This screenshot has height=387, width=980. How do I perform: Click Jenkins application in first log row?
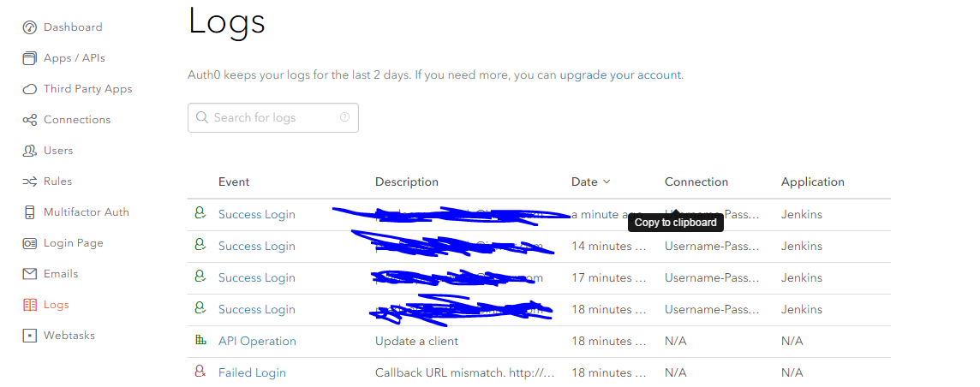point(802,214)
